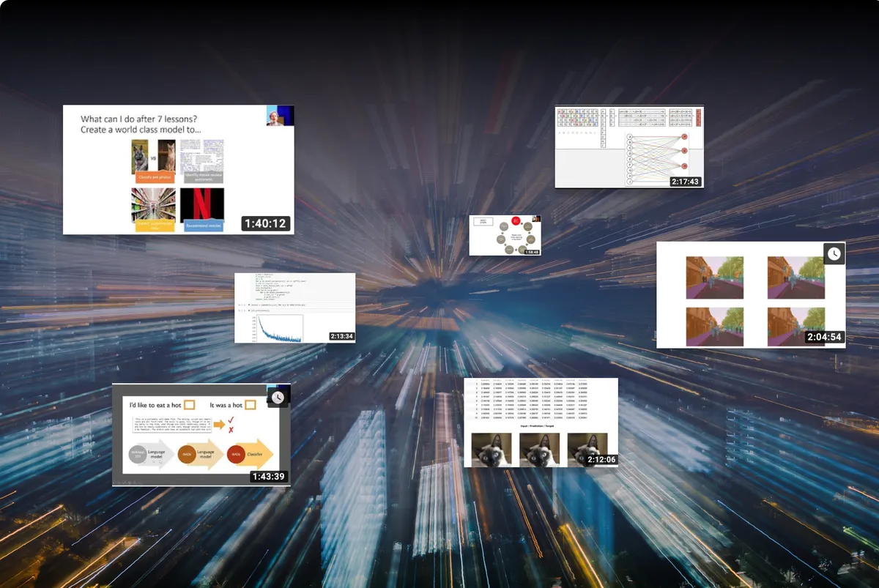Open the video thumbnail lasting 2:17:43
The width and height of the screenshot is (879, 588).
628,146
